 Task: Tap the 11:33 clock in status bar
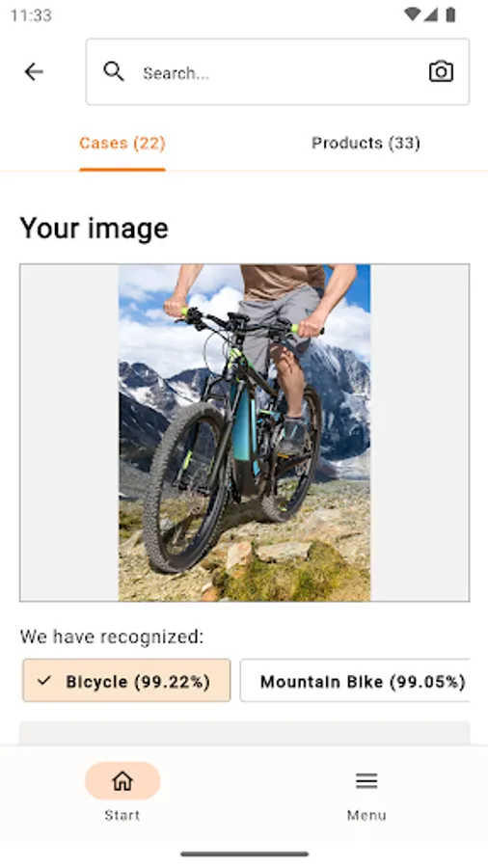click(x=31, y=14)
